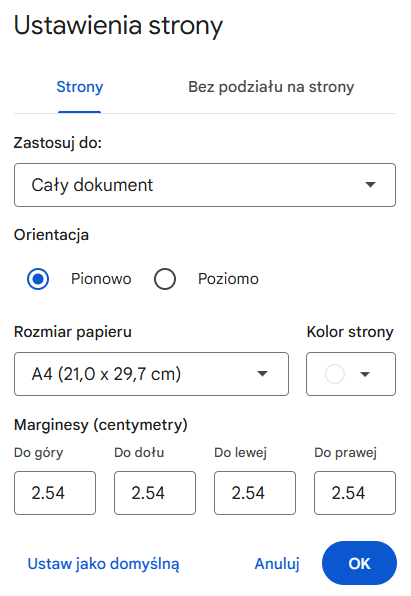Click the Do prawej margin field

pos(355,493)
